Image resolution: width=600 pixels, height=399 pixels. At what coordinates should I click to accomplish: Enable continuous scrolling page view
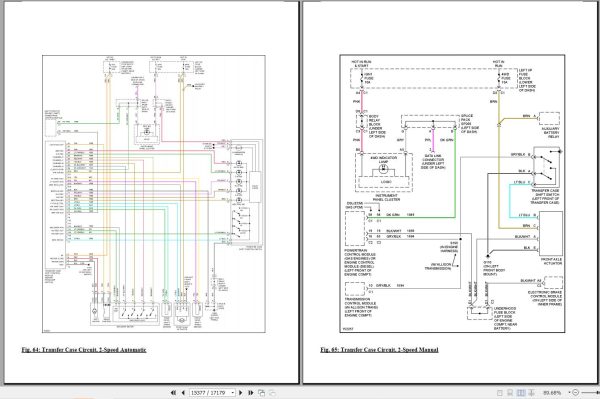(x=510, y=393)
